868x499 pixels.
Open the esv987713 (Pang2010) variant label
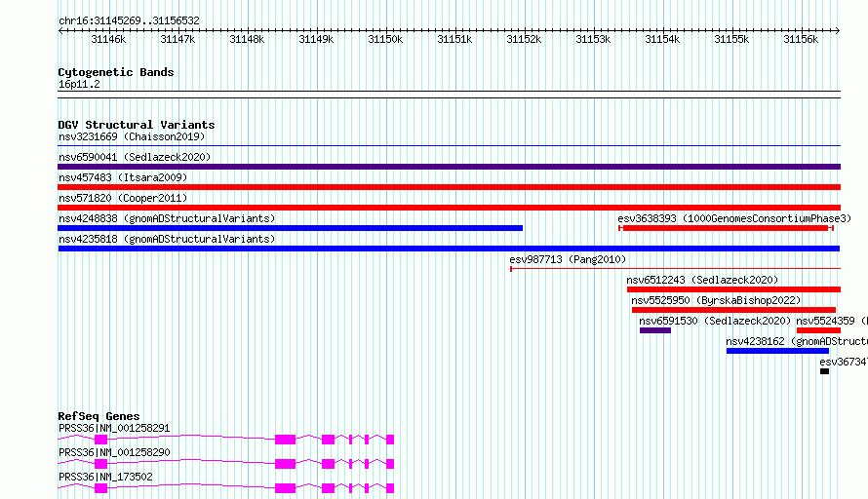[x=568, y=259]
